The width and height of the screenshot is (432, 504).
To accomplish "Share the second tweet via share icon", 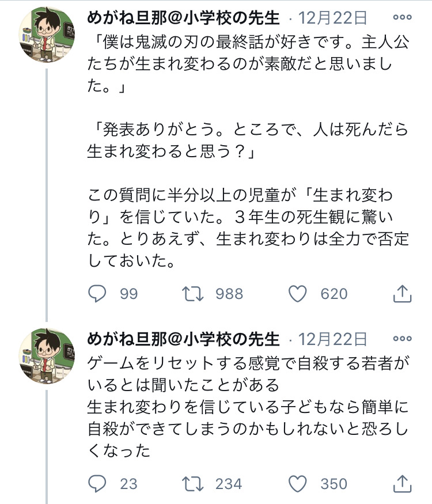I will (x=400, y=483).
